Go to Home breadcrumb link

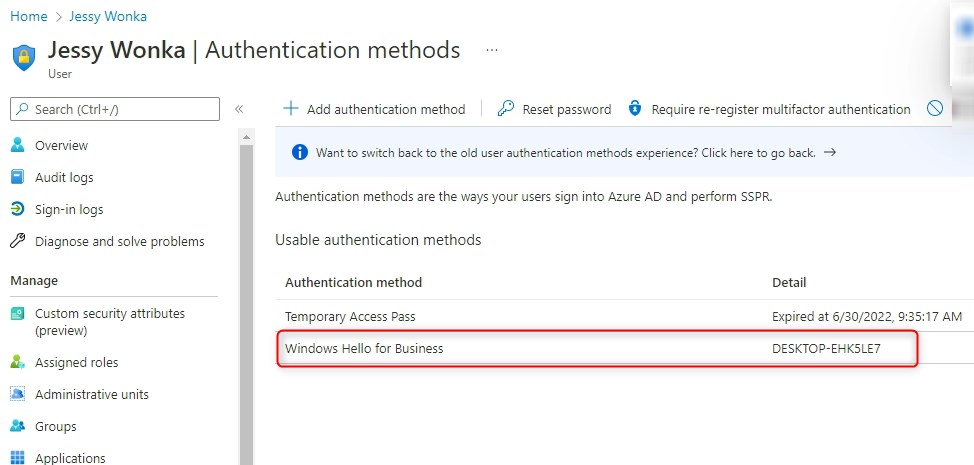pos(28,17)
